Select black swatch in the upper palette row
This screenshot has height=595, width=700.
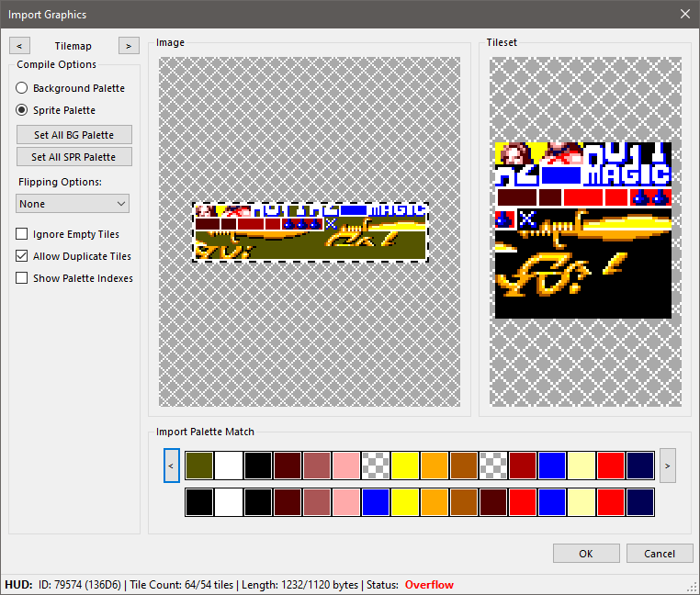point(258,466)
